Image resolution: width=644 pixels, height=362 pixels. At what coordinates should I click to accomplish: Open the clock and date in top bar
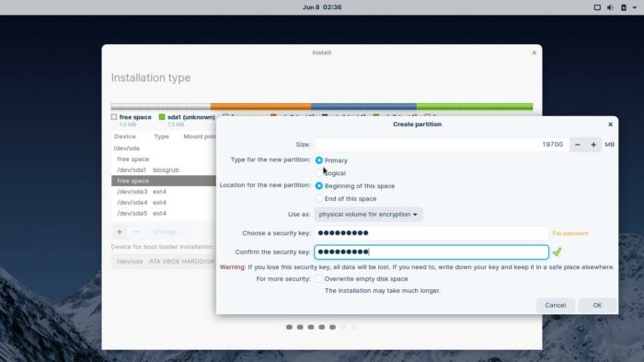(322, 7)
